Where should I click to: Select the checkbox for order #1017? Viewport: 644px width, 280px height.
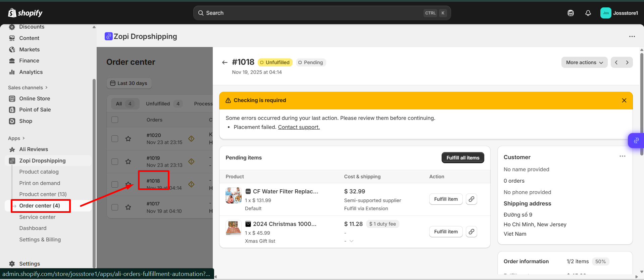click(115, 207)
